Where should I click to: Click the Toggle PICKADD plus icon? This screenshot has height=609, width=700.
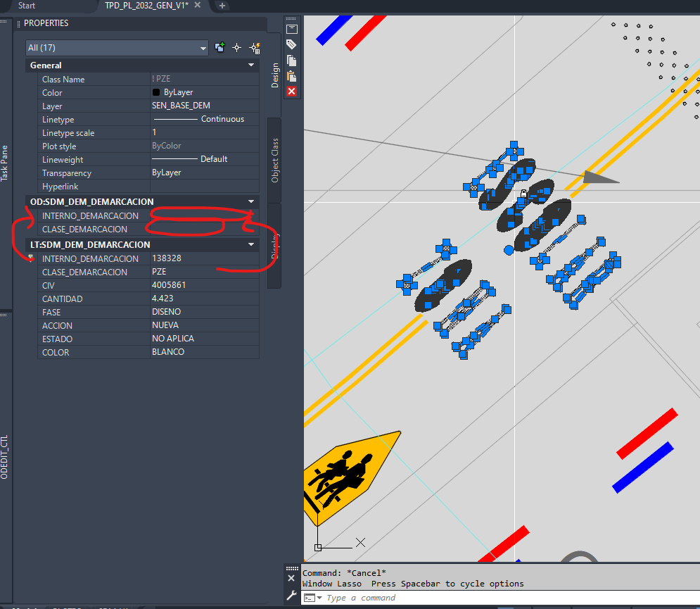[x=220, y=47]
